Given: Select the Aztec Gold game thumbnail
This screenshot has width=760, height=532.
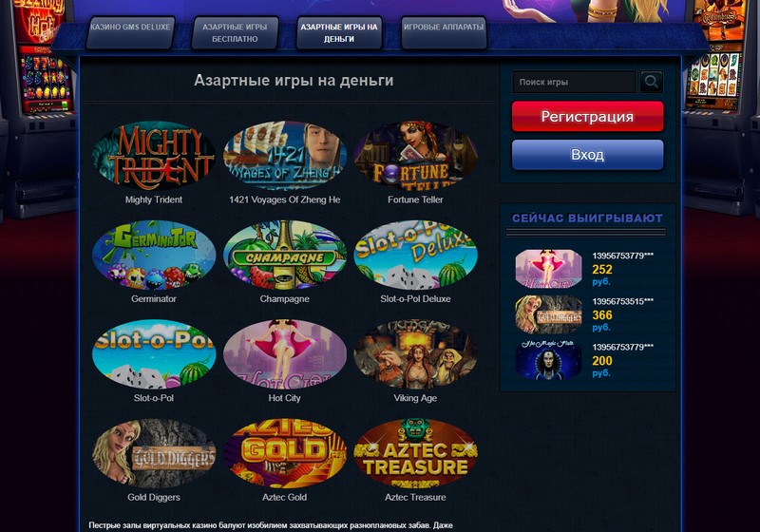Looking at the screenshot, I should point(284,453).
